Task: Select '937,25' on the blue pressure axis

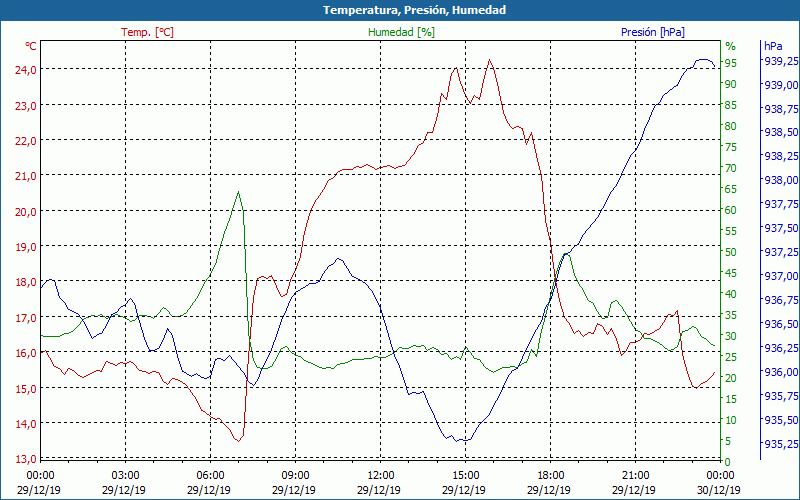Action: click(x=781, y=252)
